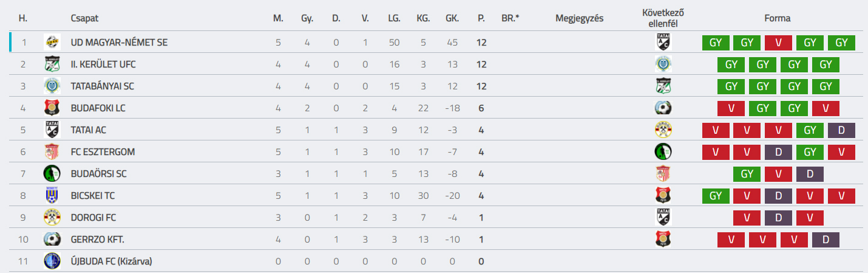Open next opponent logo for Budaörsi SC
The image size is (868, 273).
(663, 174)
